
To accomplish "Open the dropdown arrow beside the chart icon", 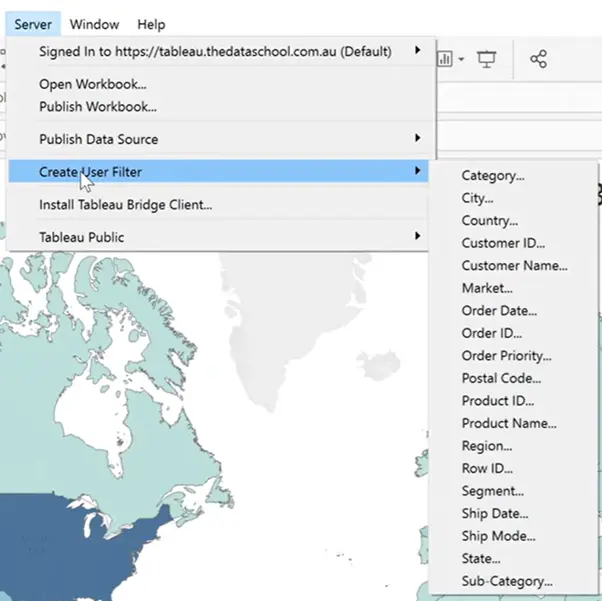I will [x=461, y=61].
